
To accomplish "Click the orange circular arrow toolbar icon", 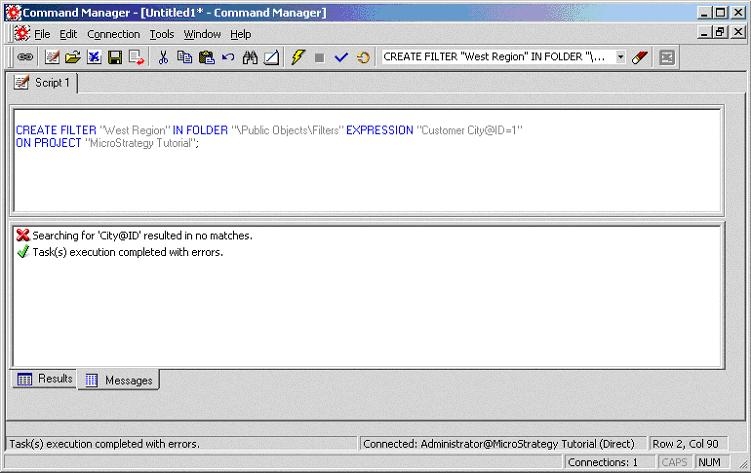I will 363,57.
